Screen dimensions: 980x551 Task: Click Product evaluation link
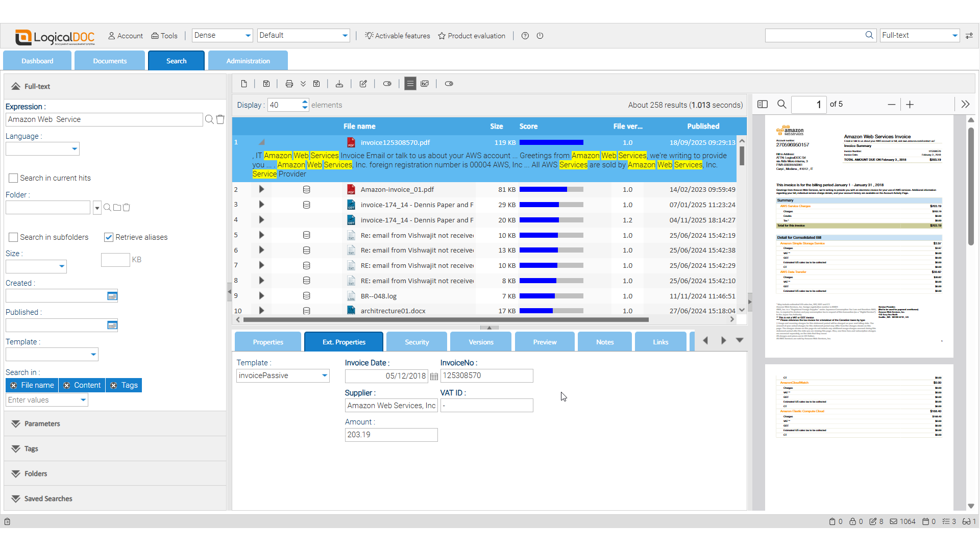pos(472,36)
